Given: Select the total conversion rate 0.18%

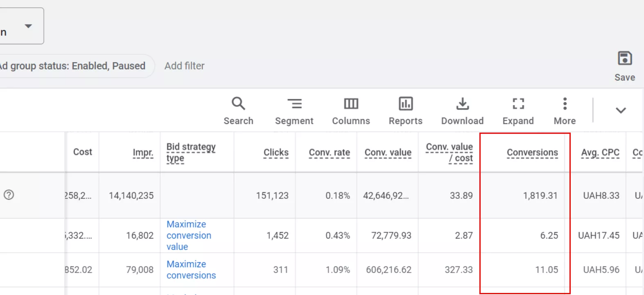Looking at the screenshot, I should tap(338, 196).
